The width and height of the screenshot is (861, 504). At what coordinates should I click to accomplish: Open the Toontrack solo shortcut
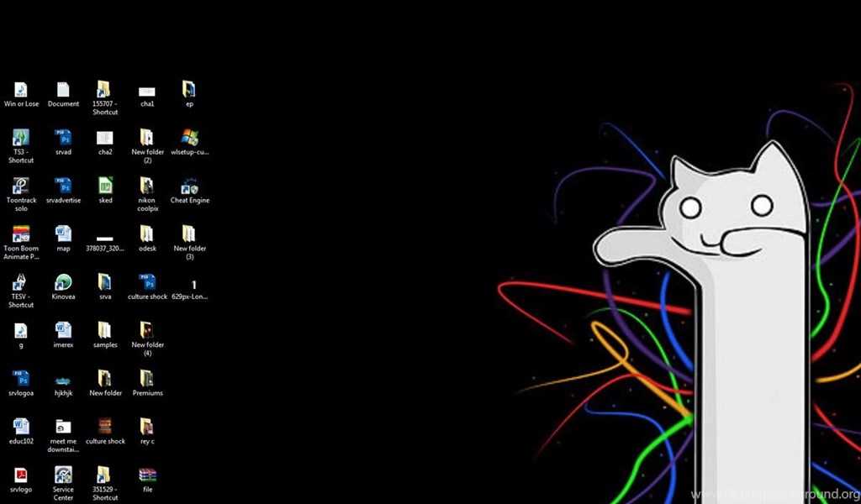tap(21, 186)
